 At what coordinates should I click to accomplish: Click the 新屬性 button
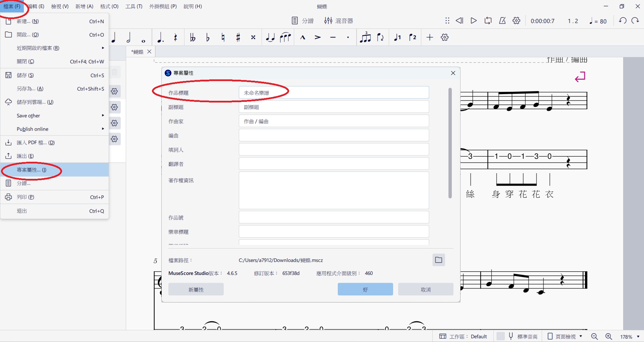pyautogui.click(x=196, y=289)
